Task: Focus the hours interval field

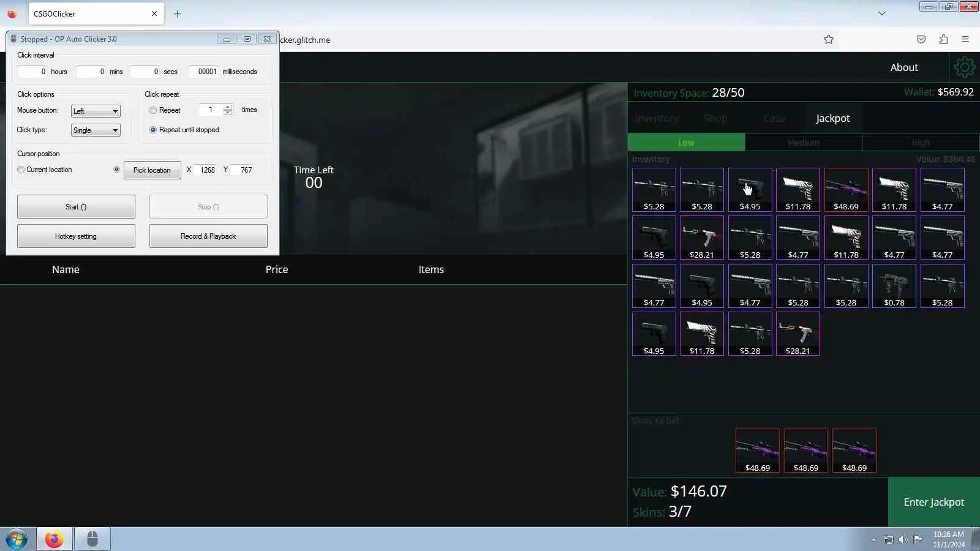Action: click(x=32, y=72)
